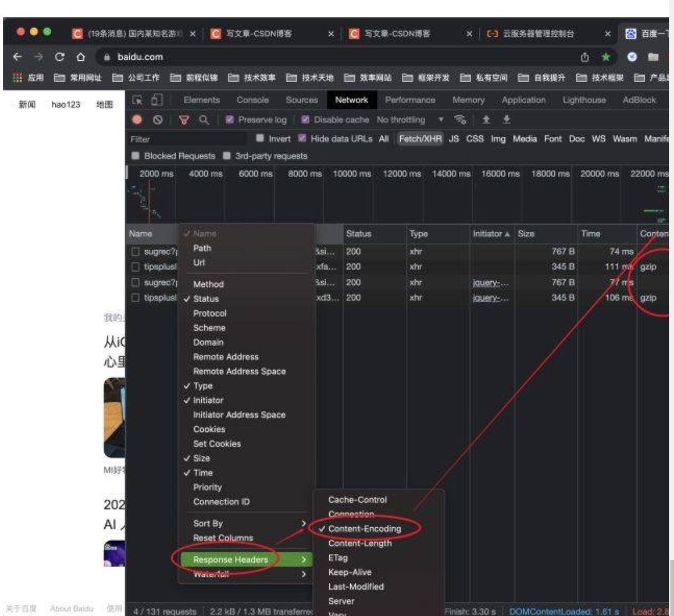Viewport: 674px width, 616px height.
Task: Toggle the device toolbar icon
Action: point(157,100)
